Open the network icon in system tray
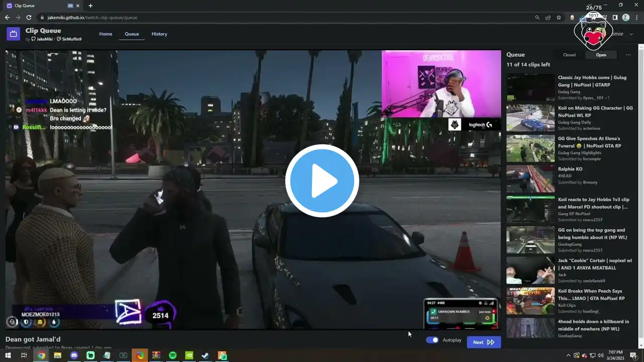This screenshot has height=362, width=644. (593, 355)
